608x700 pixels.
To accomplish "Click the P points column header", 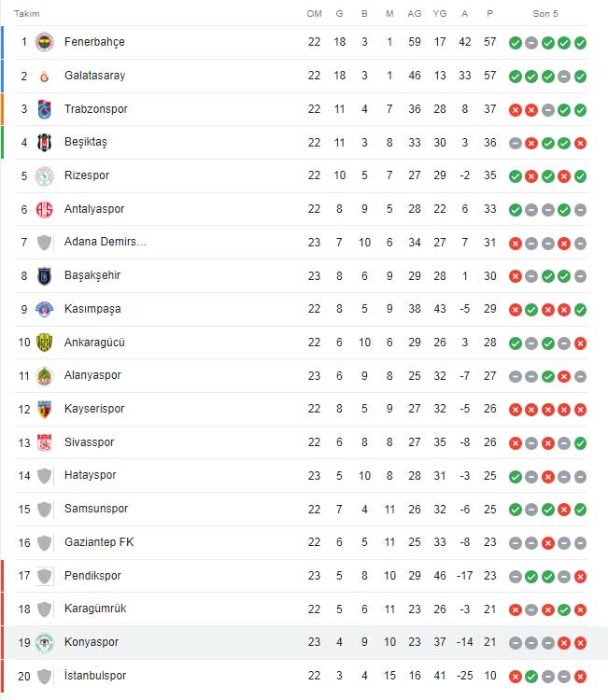I will [490, 14].
